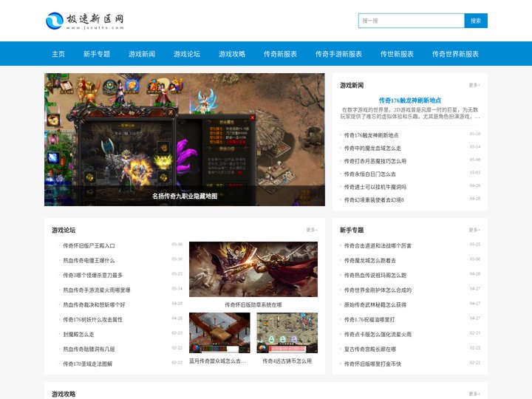The image size is (532, 399).
Task: Open forum post 热血传奇裁决和怒斩哪个好
Action: pos(94,304)
